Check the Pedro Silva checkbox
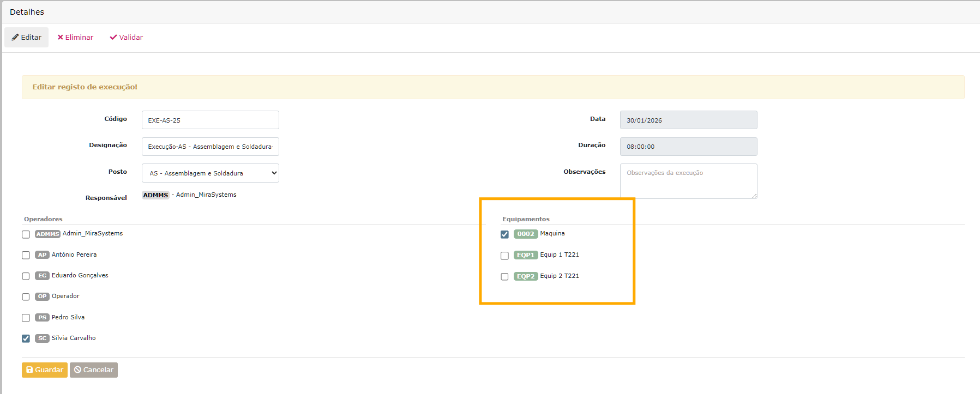This screenshot has width=980, height=394. [x=26, y=318]
